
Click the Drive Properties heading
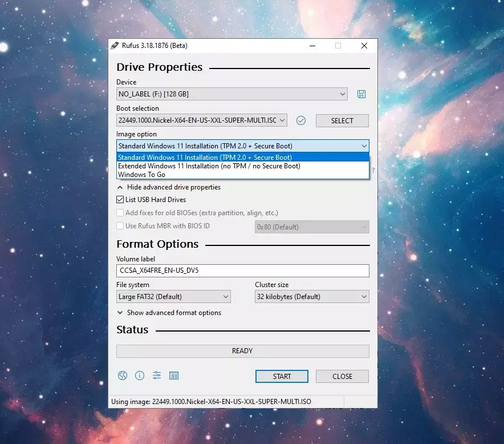click(160, 67)
